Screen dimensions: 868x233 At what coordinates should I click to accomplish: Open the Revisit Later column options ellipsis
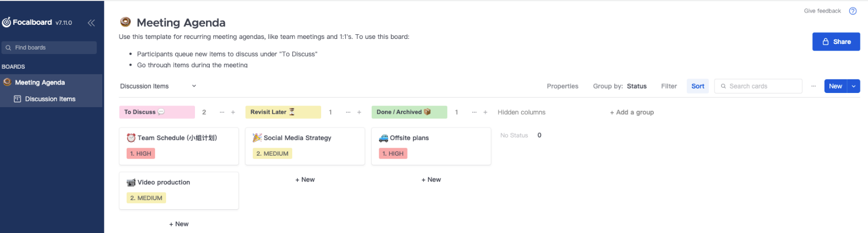348,112
